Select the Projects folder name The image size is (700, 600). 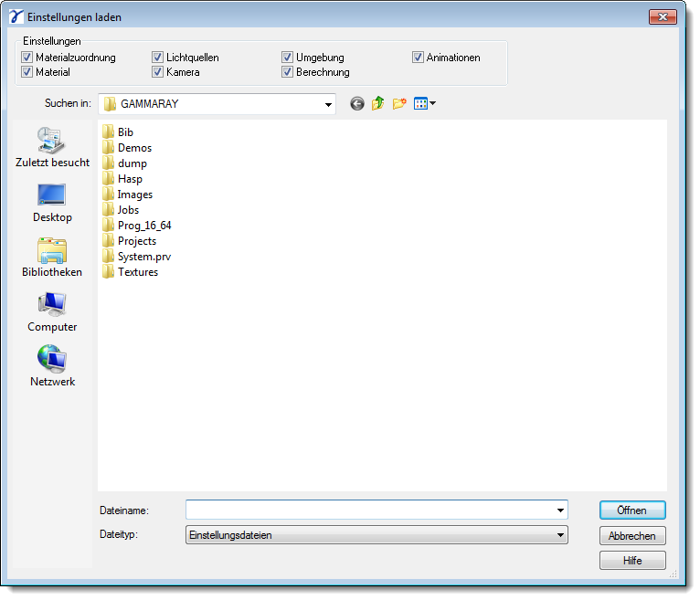[x=137, y=241]
